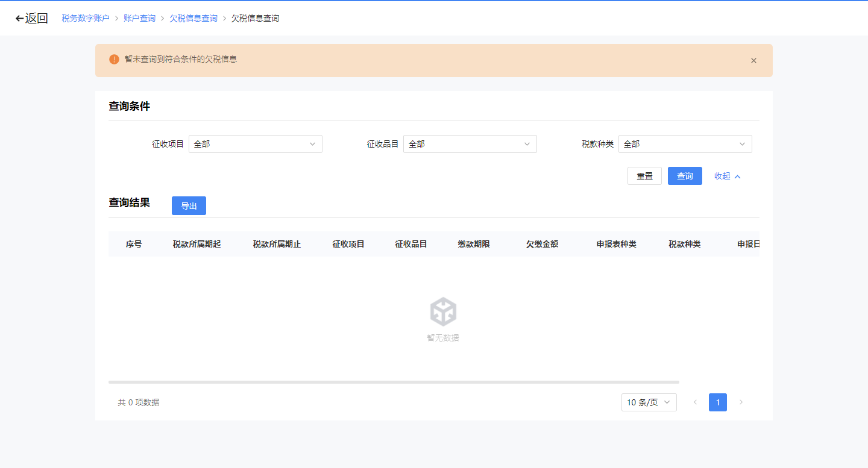Click the back arrow 返回 button
The height and width of the screenshot is (468, 868).
[x=31, y=18]
